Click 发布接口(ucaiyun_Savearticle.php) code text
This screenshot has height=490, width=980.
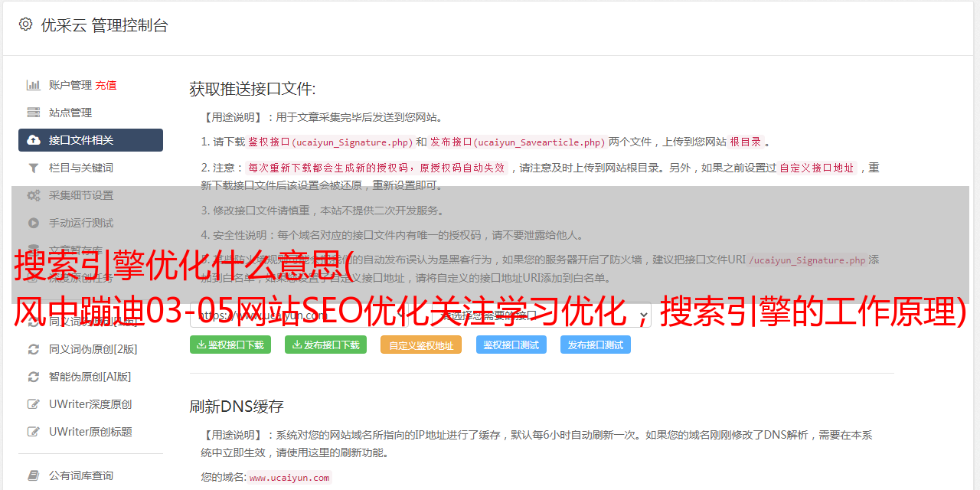tap(518, 142)
